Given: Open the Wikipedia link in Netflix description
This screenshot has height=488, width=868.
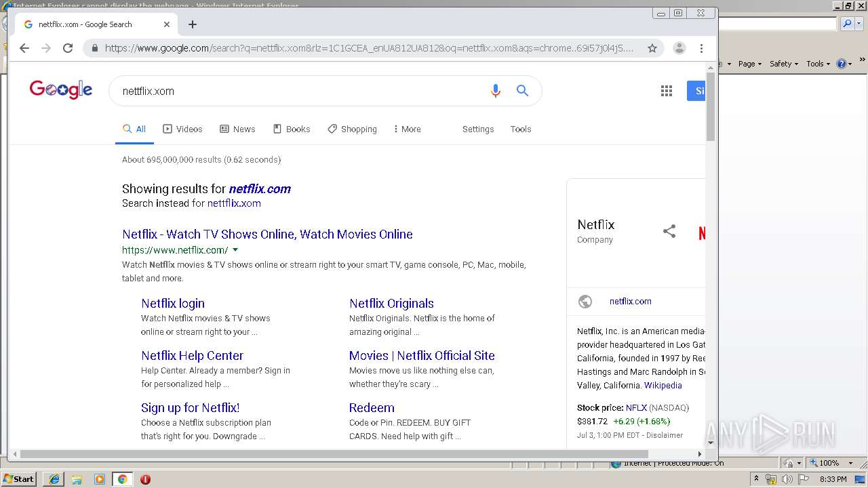Looking at the screenshot, I should point(663,385).
